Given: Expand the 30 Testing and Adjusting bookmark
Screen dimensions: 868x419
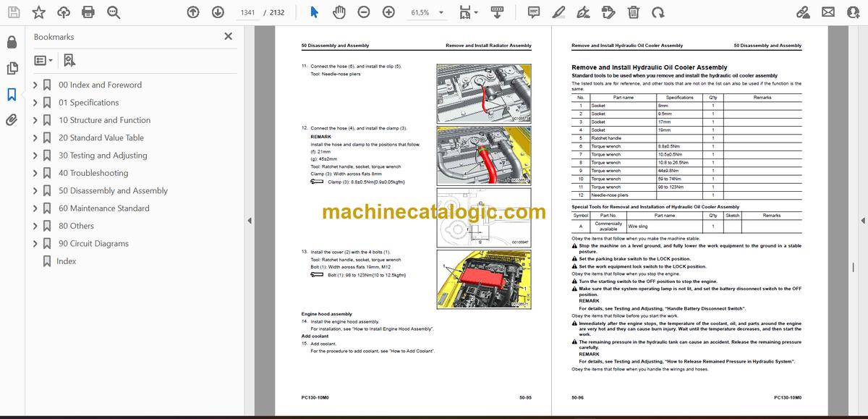Looking at the screenshot, I should pyautogui.click(x=36, y=156).
